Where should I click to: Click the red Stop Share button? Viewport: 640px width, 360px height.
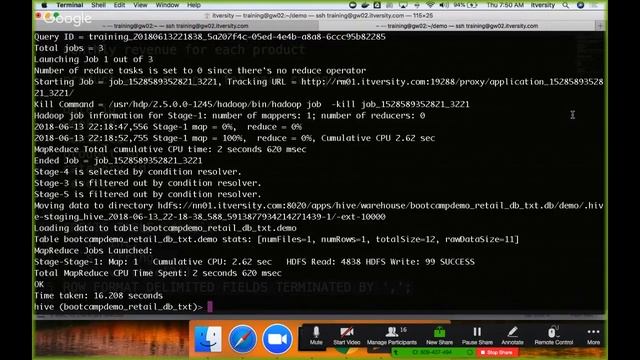click(497, 352)
